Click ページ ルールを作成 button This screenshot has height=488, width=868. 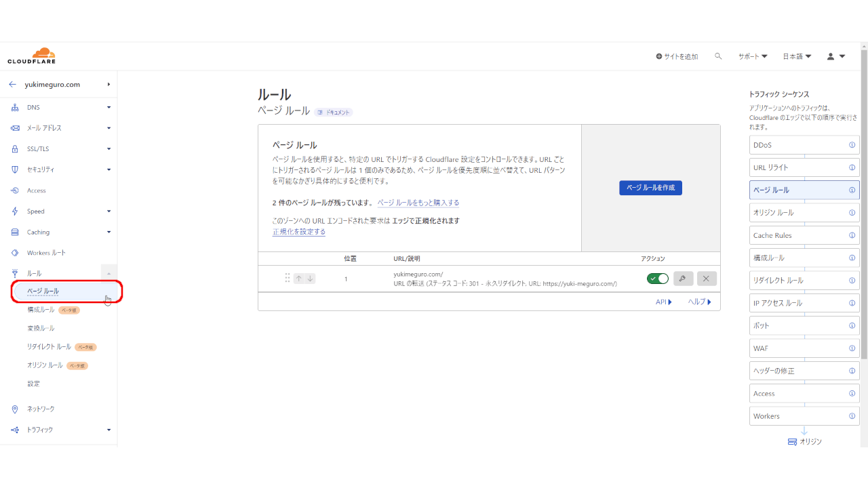coord(650,188)
